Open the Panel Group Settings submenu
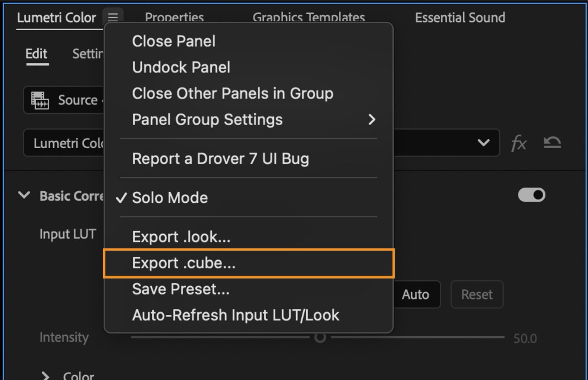This screenshot has height=380, width=588. 208,120
